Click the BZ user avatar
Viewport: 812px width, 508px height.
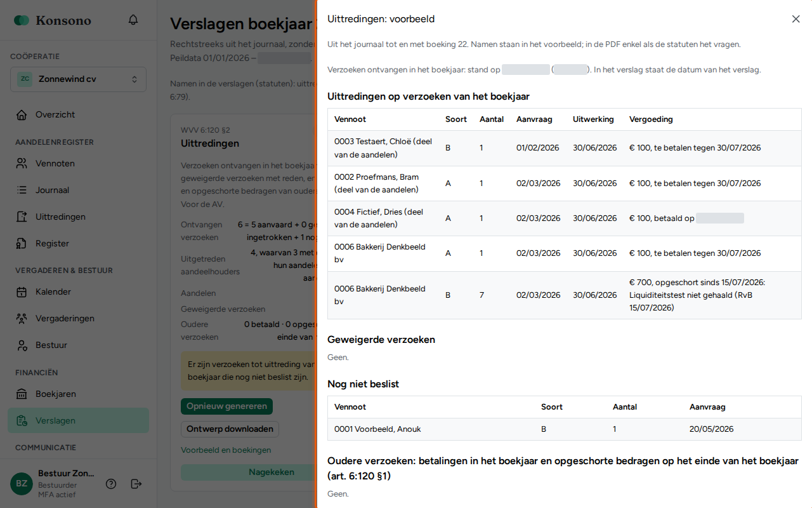point(22,484)
